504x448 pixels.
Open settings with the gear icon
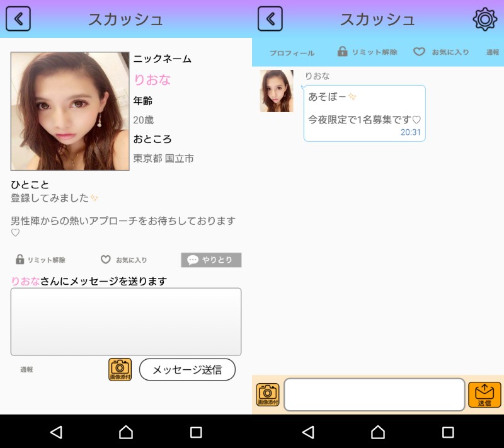click(484, 20)
